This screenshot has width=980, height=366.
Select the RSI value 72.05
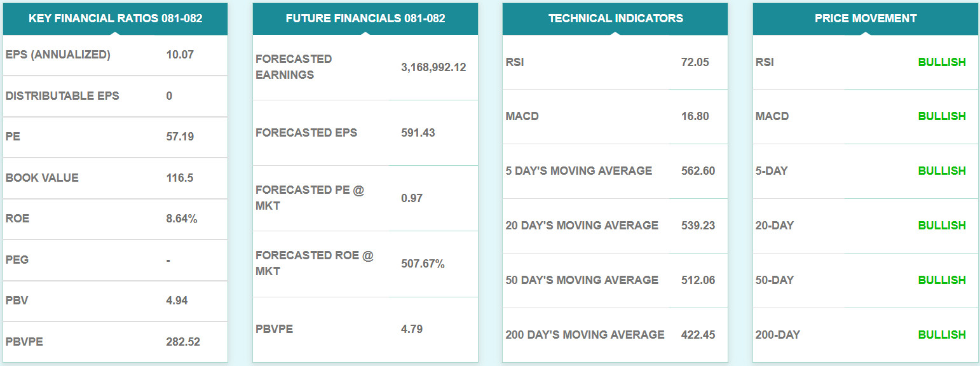click(695, 62)
